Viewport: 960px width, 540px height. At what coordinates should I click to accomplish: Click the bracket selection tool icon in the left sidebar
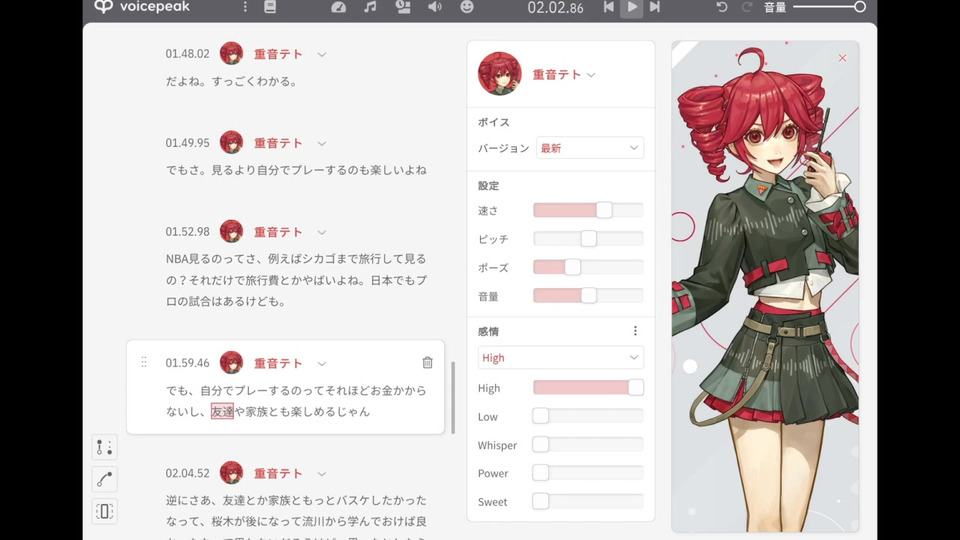(104, 511)
